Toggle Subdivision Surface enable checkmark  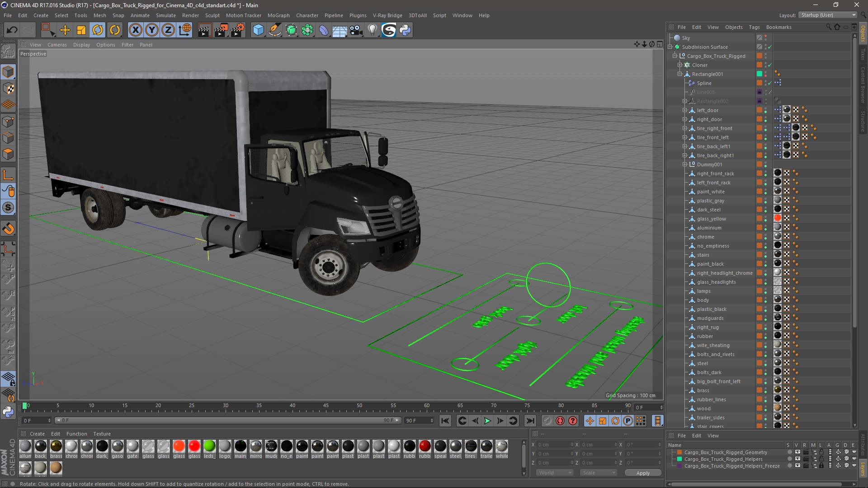pyautogui.click(x=769, y=47)
